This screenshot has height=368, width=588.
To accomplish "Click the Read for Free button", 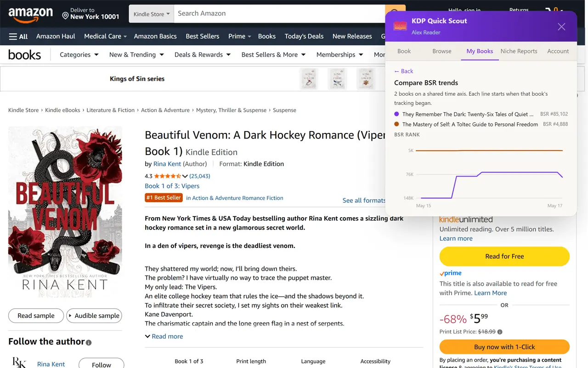I will tap(504, 256).
